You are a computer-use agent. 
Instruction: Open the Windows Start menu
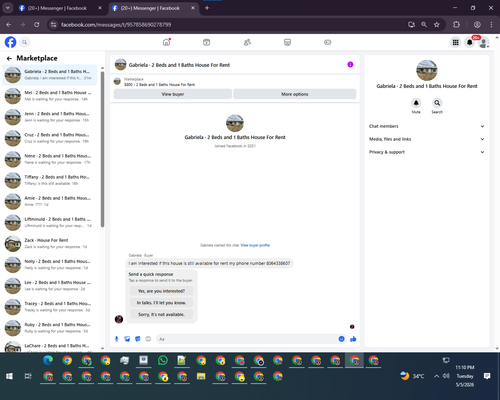point(9,376)
